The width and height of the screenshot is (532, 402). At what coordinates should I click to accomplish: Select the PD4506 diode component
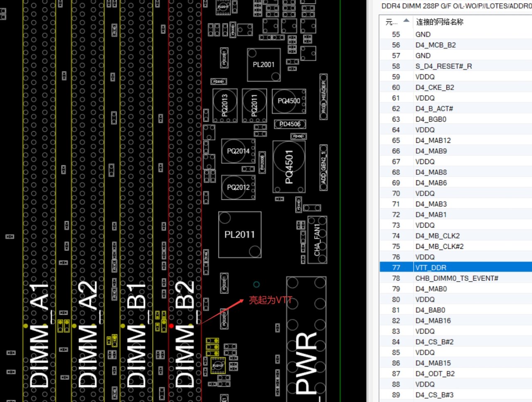point(290,124)
